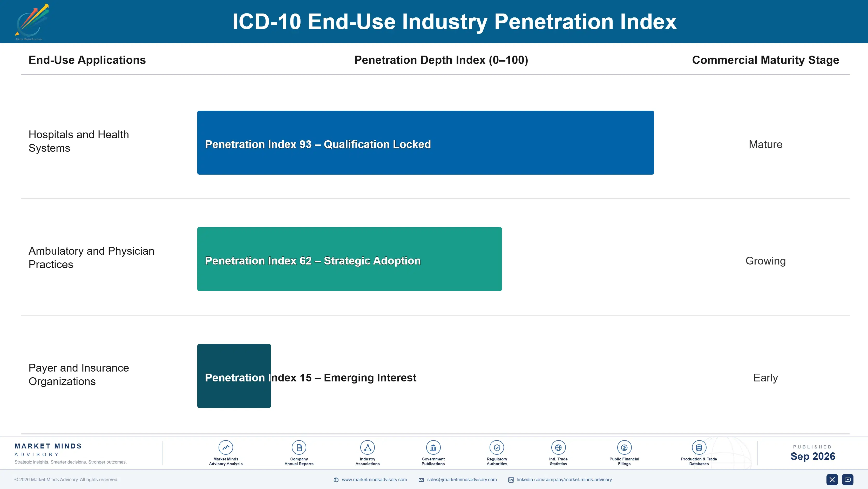
Task: Click the Company Annual Reports document icon
Action: 299,447
